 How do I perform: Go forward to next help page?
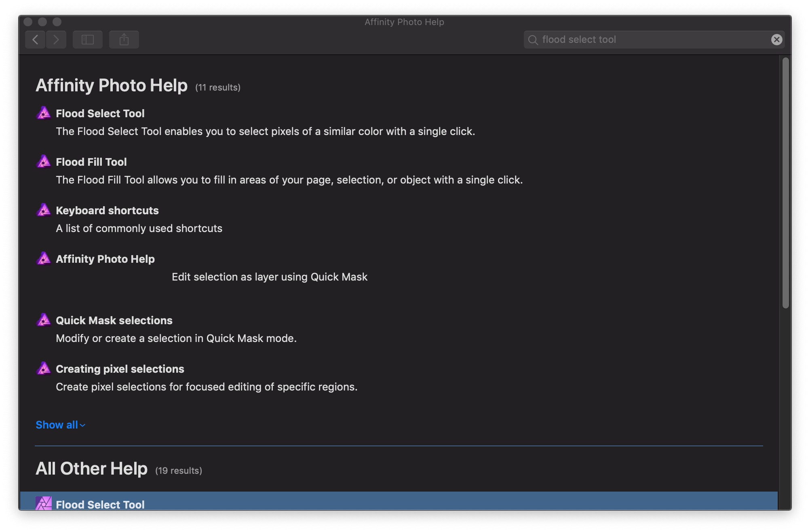click(56, 40)
